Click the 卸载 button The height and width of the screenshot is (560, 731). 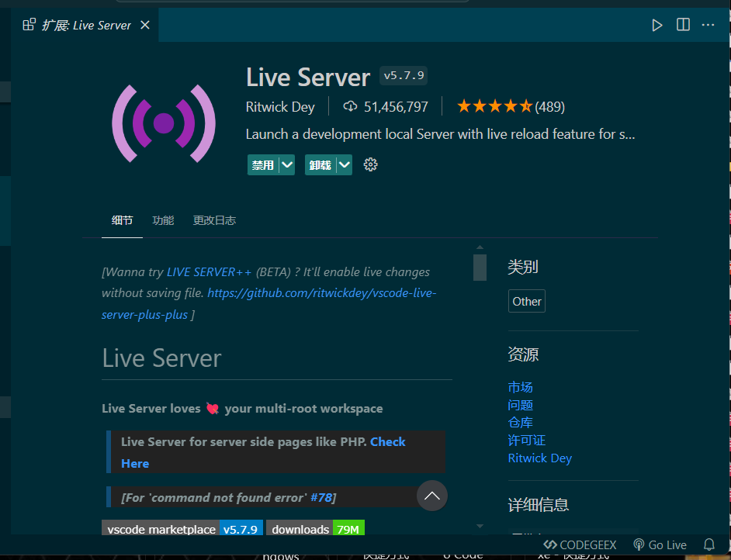click(x=320, y=165)
